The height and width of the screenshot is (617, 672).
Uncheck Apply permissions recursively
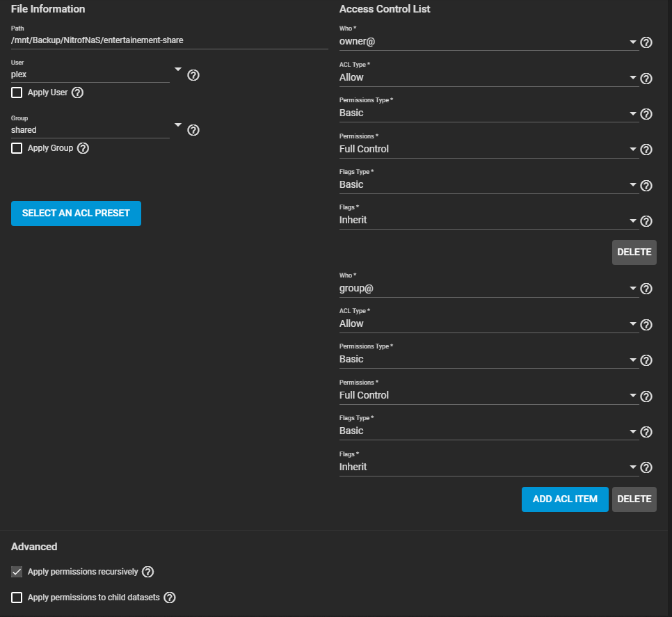[17, 572]
